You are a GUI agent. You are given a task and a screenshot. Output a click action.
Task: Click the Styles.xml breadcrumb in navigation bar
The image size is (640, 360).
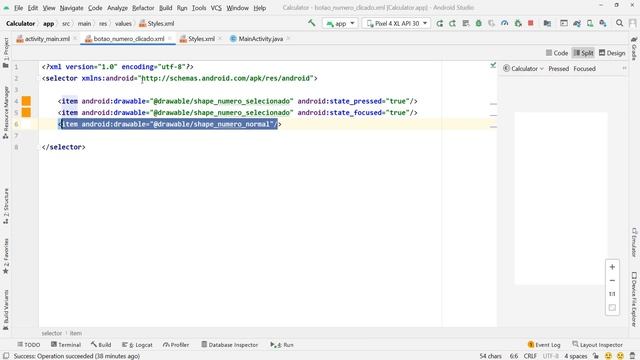156,24
